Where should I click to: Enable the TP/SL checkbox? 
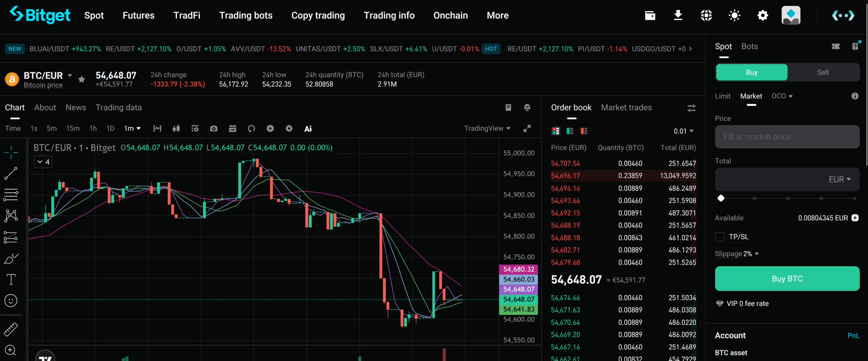[720, 237]
